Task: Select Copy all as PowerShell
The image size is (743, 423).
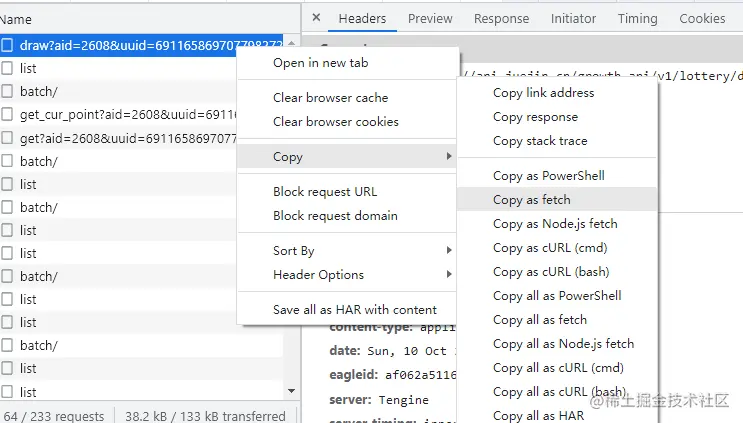Action: tap(557, 296)
